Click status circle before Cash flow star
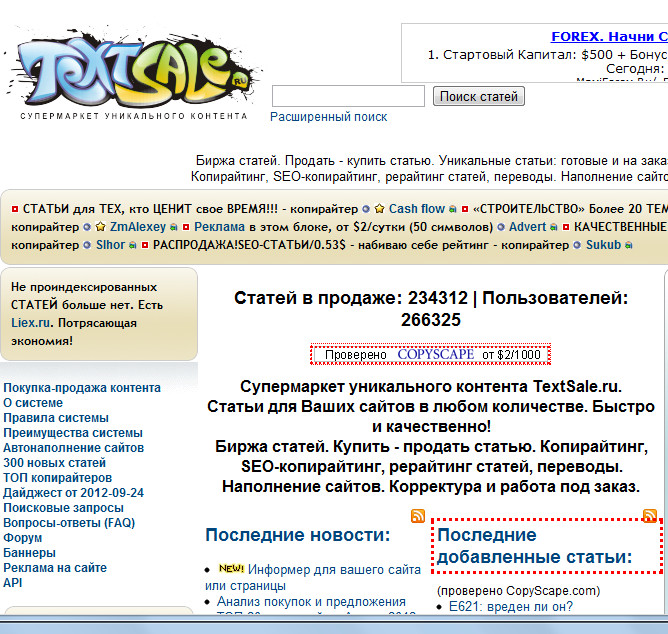Image resolution: width=668 pixels, height=634 pixels. [366, 209]
